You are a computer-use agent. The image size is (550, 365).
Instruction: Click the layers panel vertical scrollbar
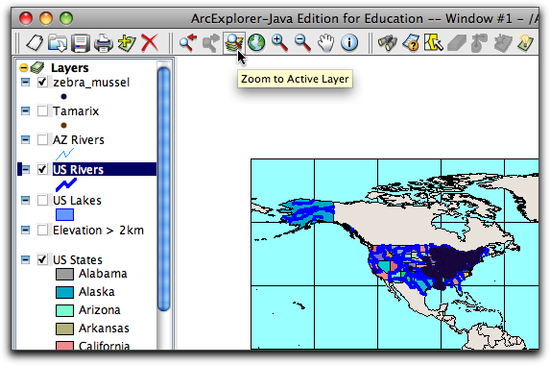coord(164,189)
